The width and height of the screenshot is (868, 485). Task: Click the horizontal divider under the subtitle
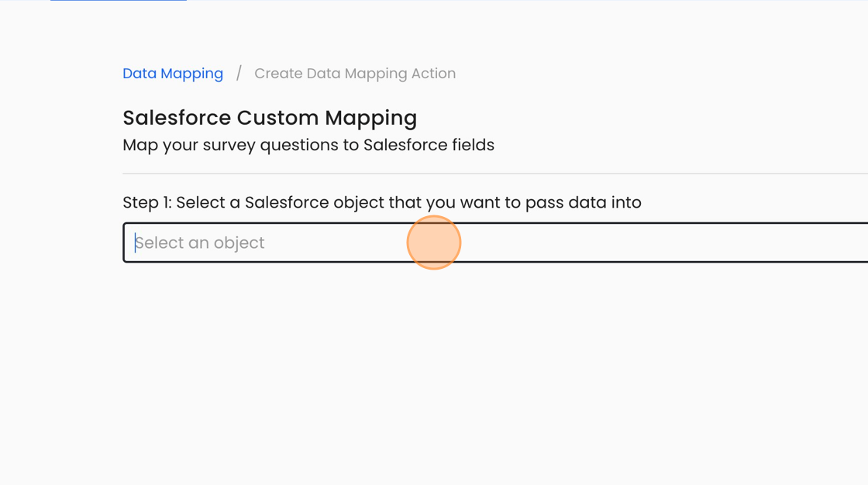(496, 174)
